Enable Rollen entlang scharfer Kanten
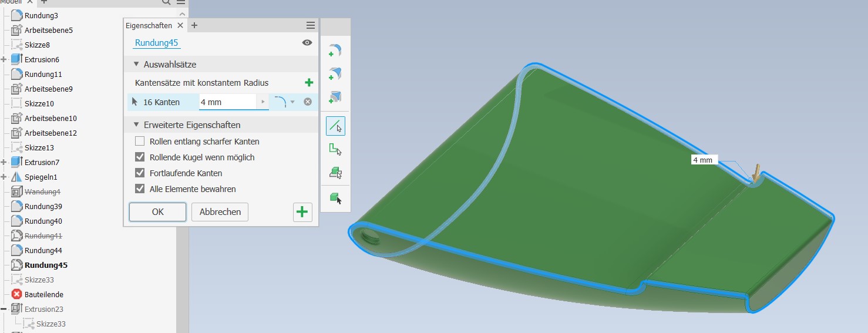This screenshot has width=868, height=333. (140, 142)
